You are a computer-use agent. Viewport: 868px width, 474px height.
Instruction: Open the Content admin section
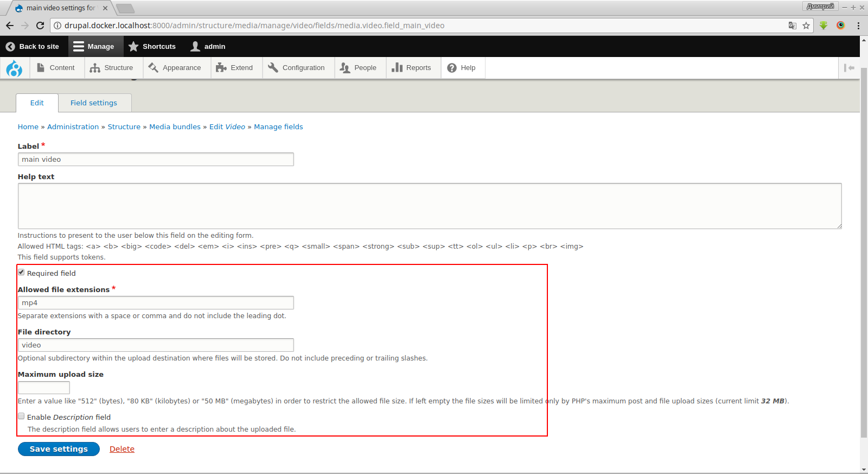point(56,68)
